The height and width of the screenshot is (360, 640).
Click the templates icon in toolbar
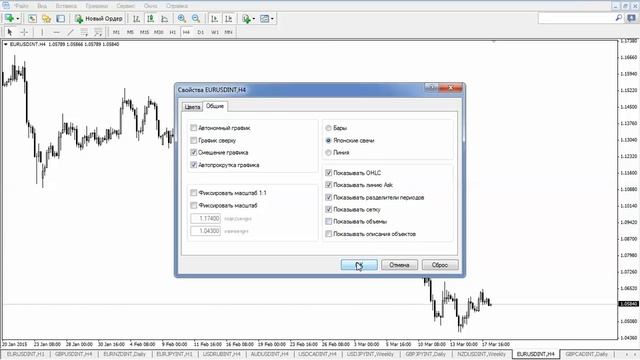coord(264,18)
